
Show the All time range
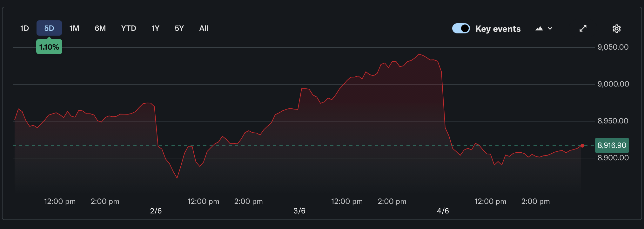tap(204, 28)
